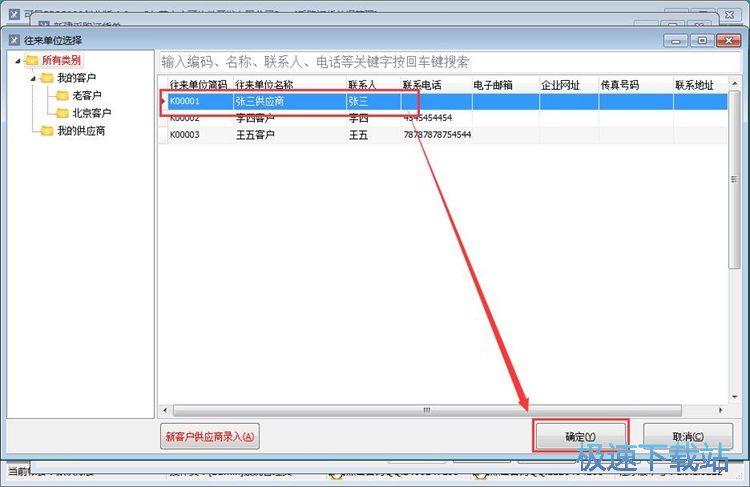This screenshot has width=750, height=487.
Task: Click horizontal scrollbar left arrow
Action: (165, 410)
